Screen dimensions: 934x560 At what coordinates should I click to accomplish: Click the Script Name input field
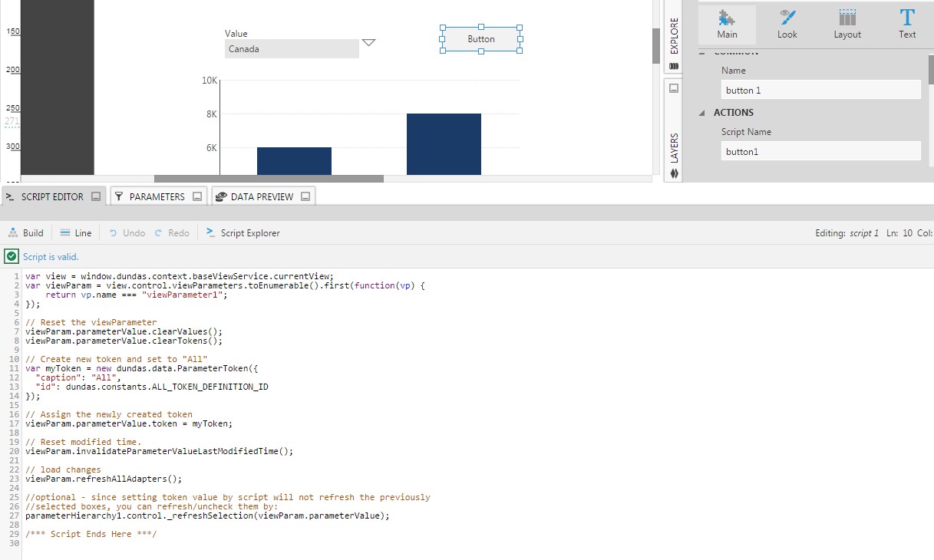tap(820, 152)
